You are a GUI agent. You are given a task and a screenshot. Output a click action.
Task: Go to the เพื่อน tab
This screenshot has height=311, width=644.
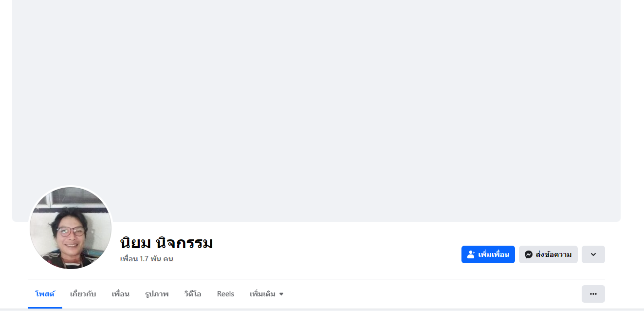click(x=120, y=294)
